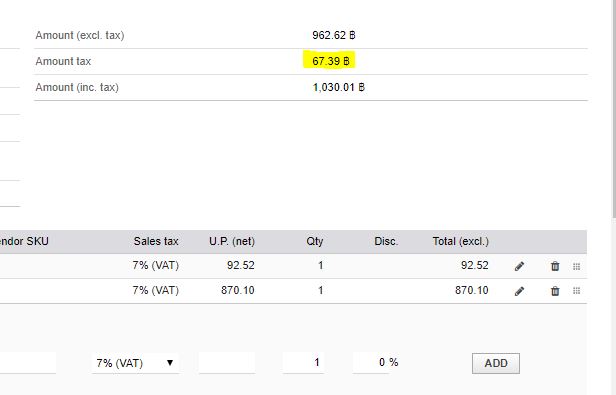Click the quantity field showing 1

(303, 362)
